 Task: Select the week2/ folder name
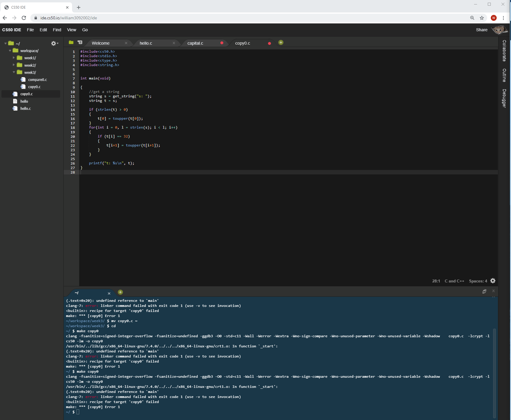[x=30, y=65]
